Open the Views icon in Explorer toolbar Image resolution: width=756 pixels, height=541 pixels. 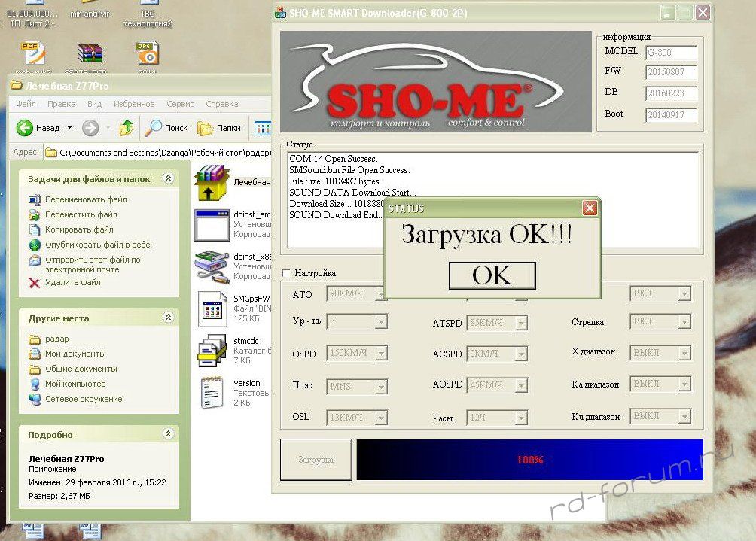click(263, 128)
